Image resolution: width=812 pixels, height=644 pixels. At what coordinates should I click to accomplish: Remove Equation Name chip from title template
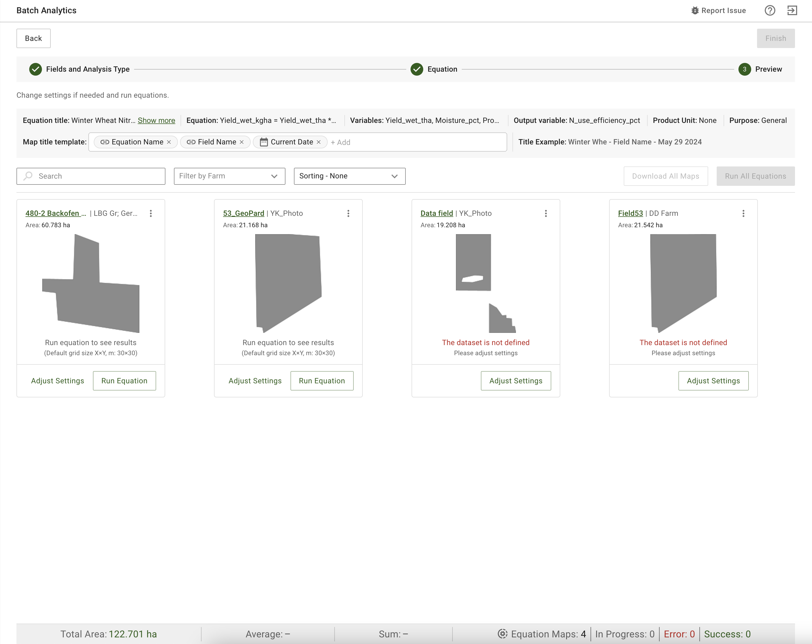coord(169,142)
